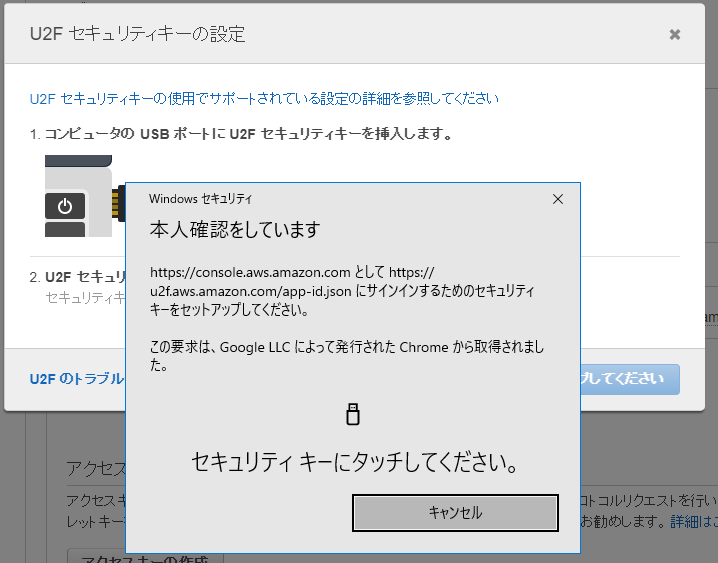Viewport: 718px width, 563px height.
Task: Click the 本人確認をしています heading
Action: coord(235,229)
